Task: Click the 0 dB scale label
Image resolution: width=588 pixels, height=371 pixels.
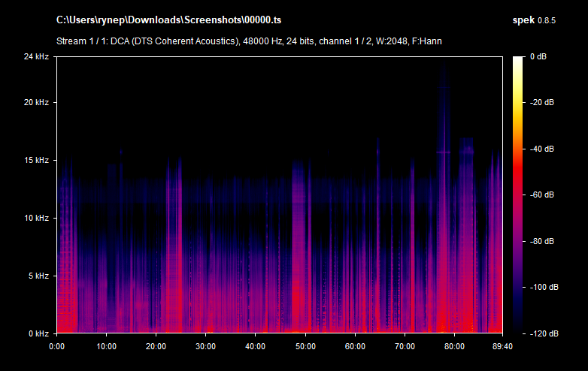Action: (539, 56)
